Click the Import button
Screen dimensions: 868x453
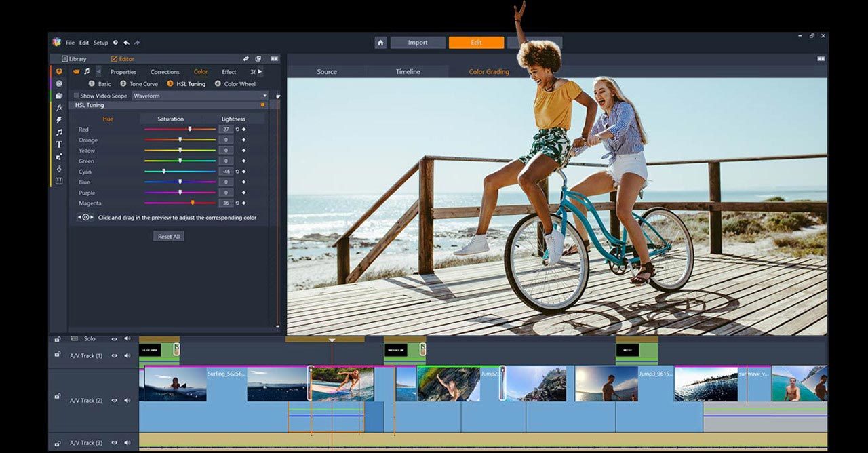[418, 43]
